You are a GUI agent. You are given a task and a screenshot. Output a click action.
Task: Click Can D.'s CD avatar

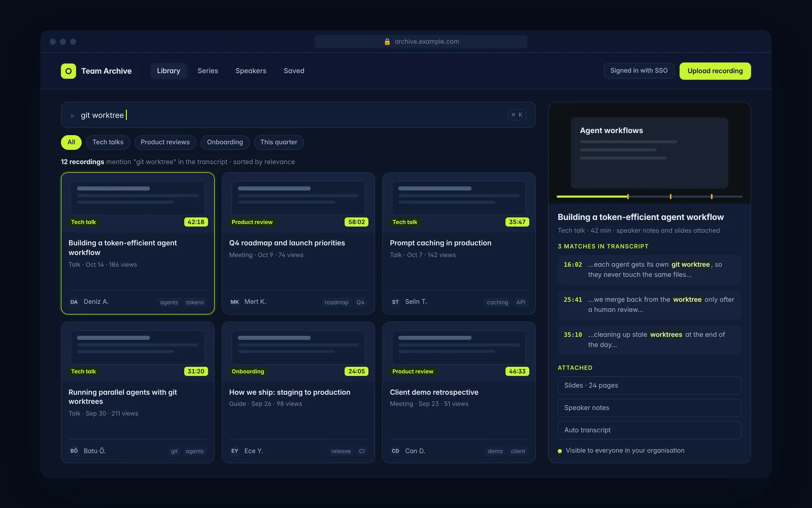[x=395, y=451]
